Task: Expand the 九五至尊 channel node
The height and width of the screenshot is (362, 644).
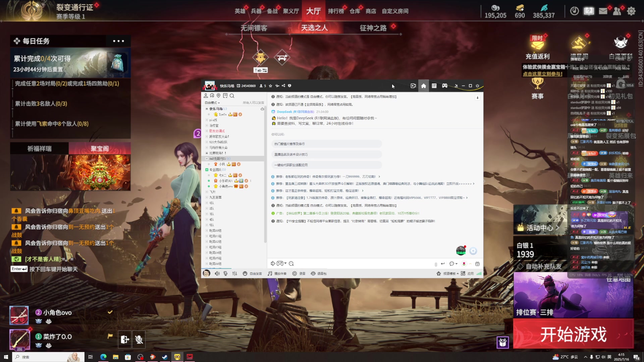Action: point(207,197)
